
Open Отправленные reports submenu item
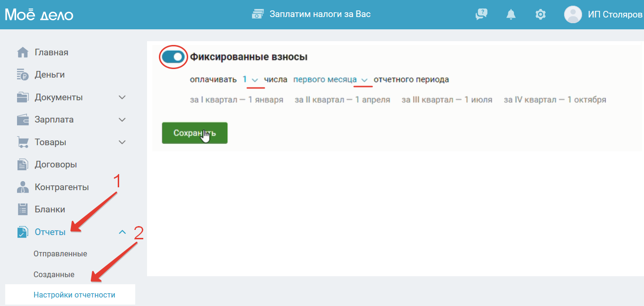pyautogui.click(x=60, y=254)
